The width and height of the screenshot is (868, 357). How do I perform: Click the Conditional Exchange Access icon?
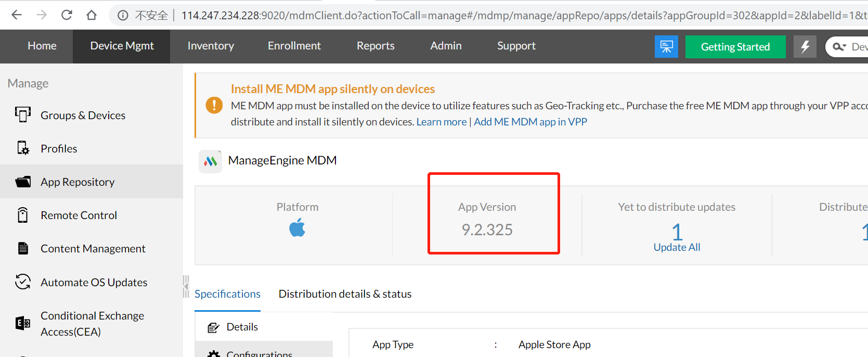pos(23,323)
